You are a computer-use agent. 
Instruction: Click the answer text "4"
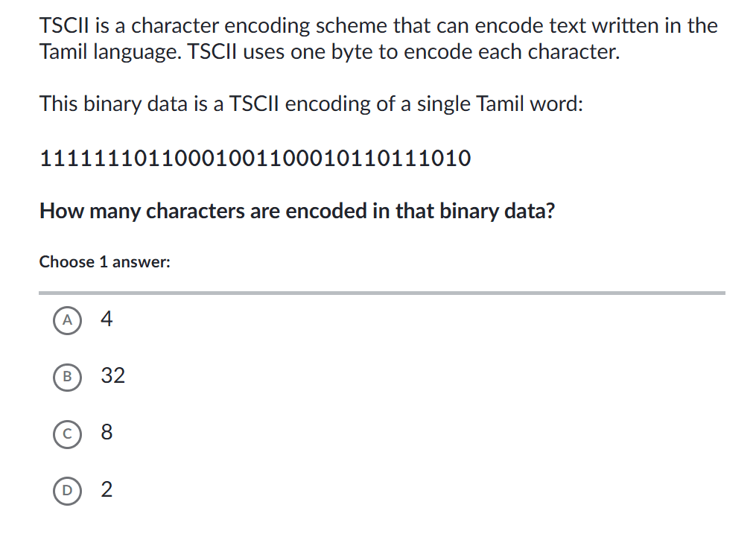tap(107, 320)
